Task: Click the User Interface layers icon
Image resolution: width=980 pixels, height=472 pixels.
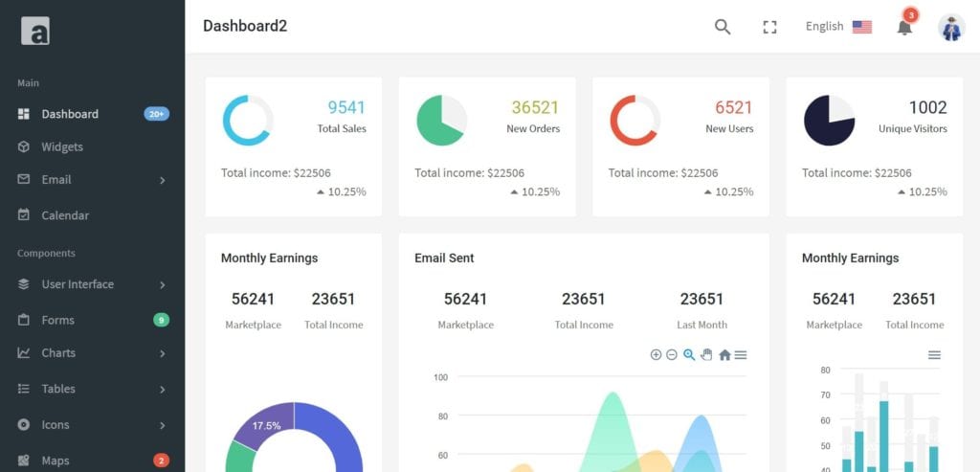Action: click(24, 284)
